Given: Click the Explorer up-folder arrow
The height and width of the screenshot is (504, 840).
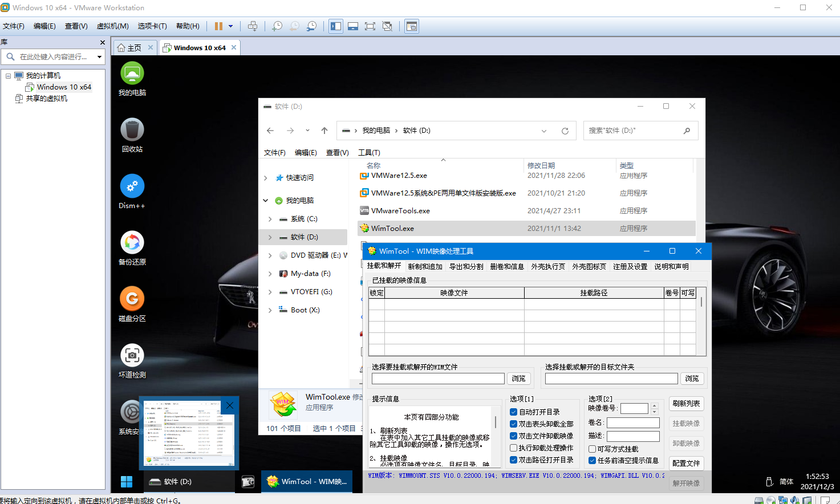Looking at the screenshot, I should 324,131.
